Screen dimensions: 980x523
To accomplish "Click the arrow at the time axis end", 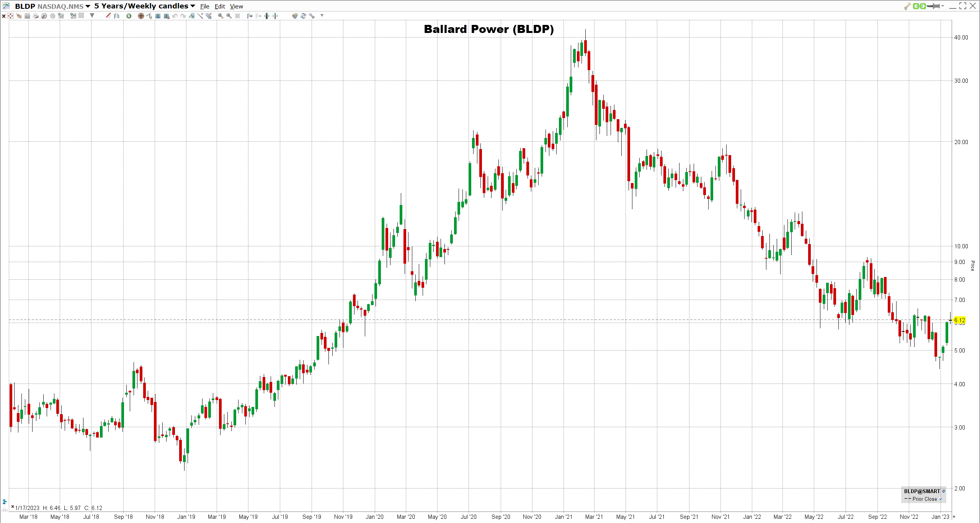I will click(x=954, y=517).
